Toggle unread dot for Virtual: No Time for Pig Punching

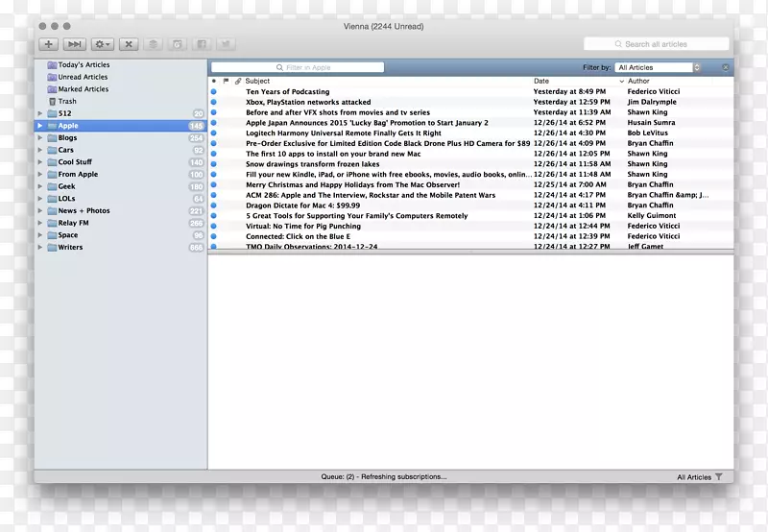213,226
